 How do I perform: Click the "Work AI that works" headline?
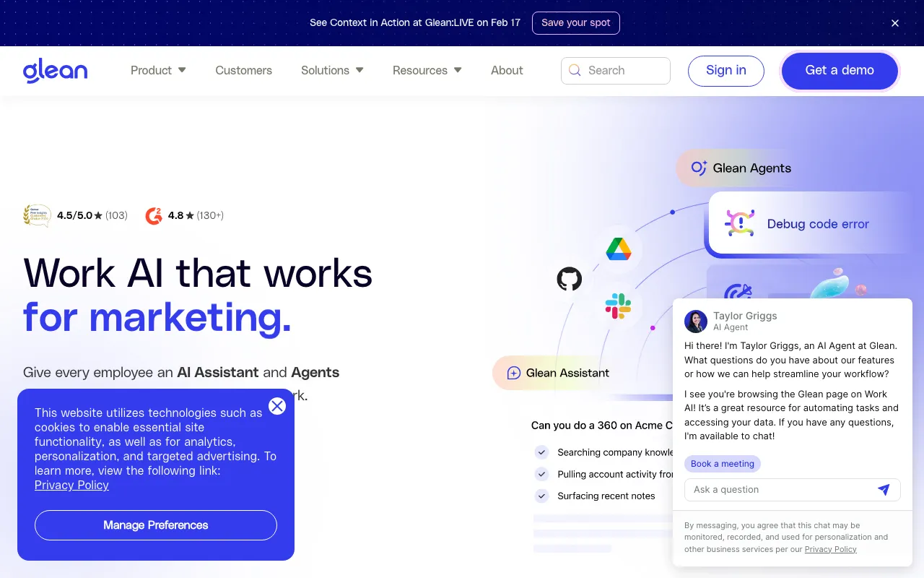(x=198, y=273)
